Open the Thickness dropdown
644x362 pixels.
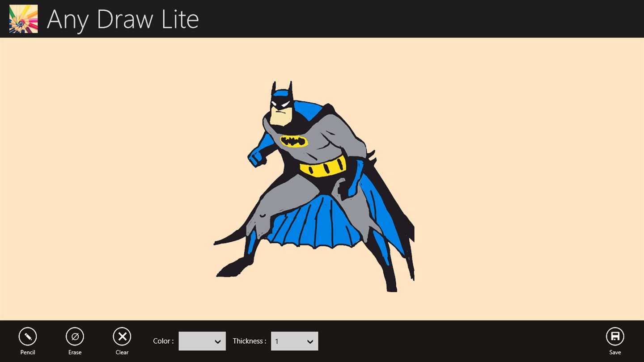click(295, 341)
